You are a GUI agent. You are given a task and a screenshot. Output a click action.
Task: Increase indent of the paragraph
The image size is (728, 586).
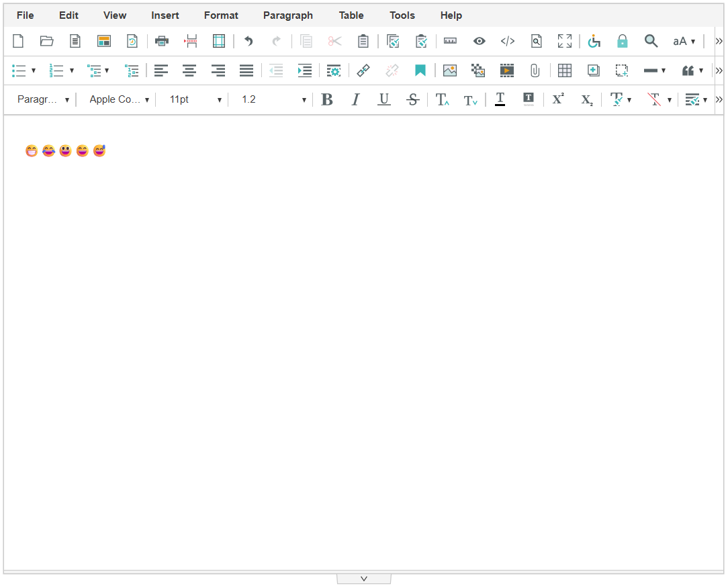(305, 70)
